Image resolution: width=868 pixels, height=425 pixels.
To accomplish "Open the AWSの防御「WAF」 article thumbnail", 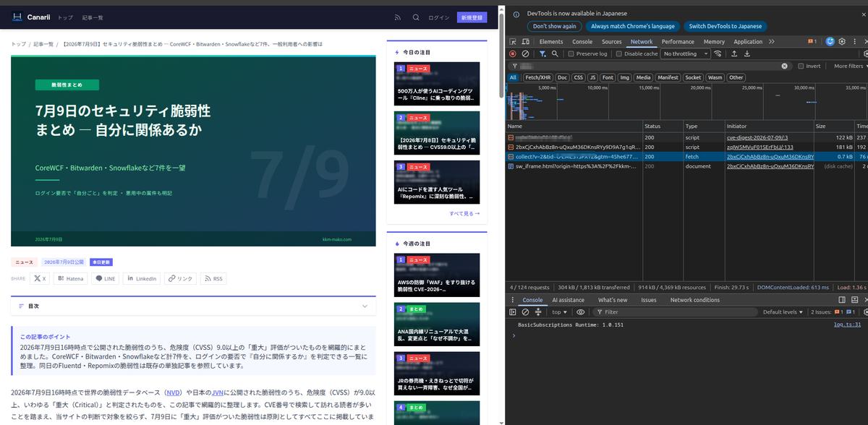I will 437,275.
